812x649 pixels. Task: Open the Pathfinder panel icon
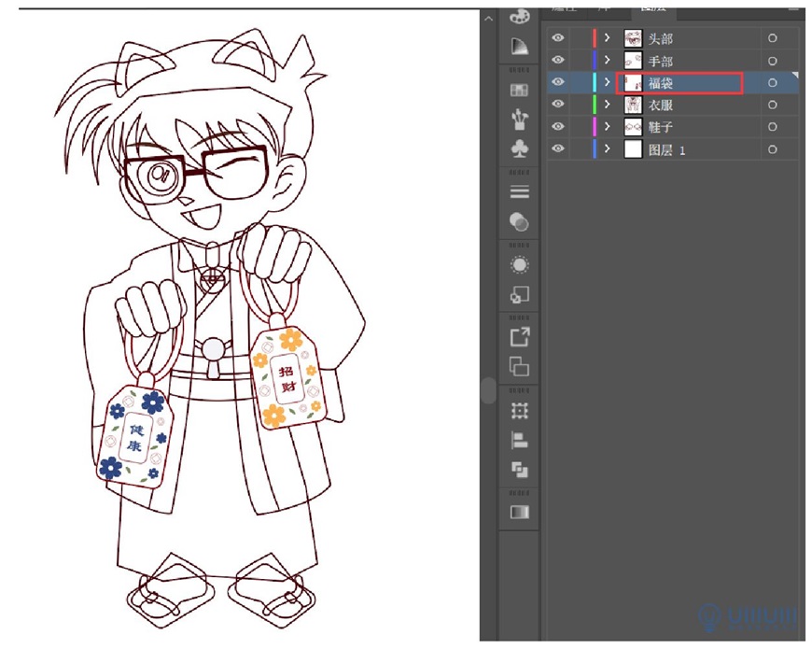520,470
